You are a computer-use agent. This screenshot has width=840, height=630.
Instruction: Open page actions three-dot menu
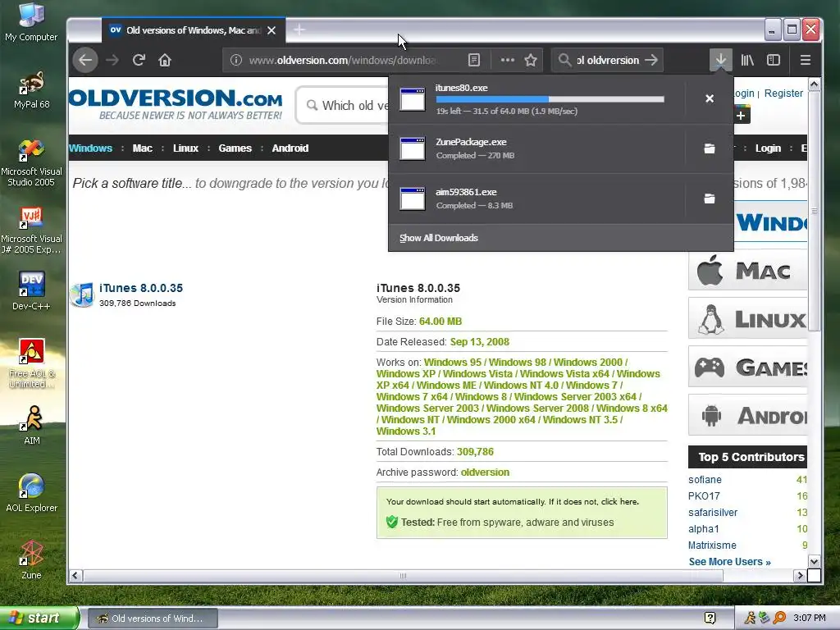pyautogui.click(x=507, y=60)
